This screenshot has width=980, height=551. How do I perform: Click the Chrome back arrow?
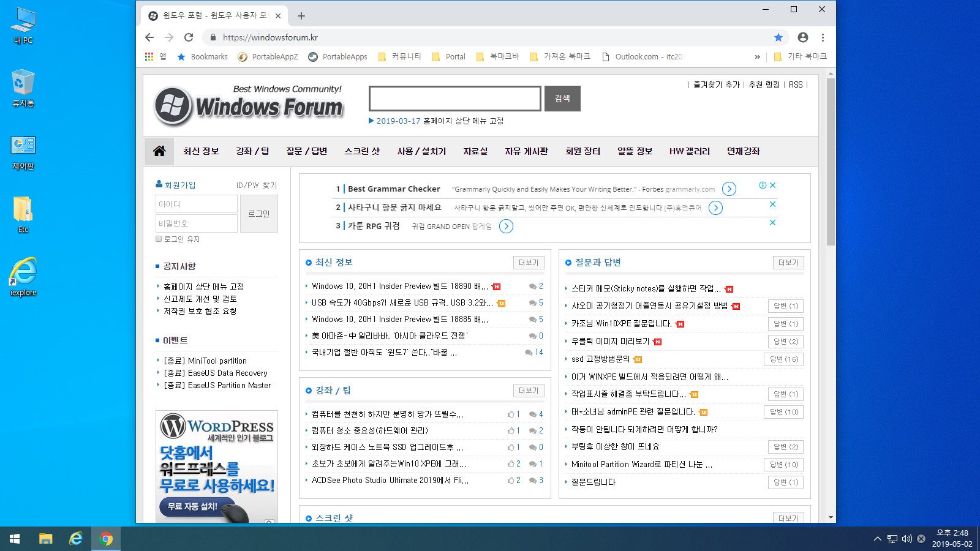pos(149,37)
